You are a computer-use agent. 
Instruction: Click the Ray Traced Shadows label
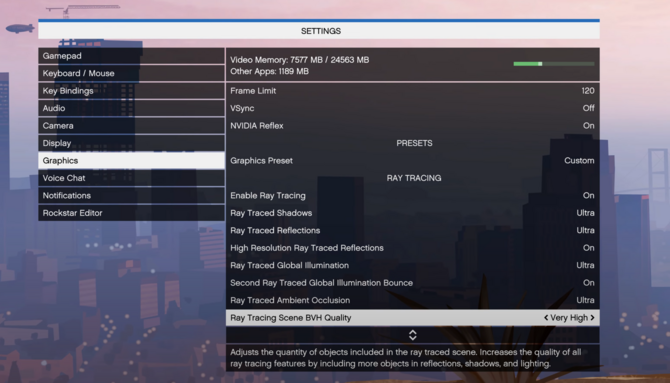(271, 213)
